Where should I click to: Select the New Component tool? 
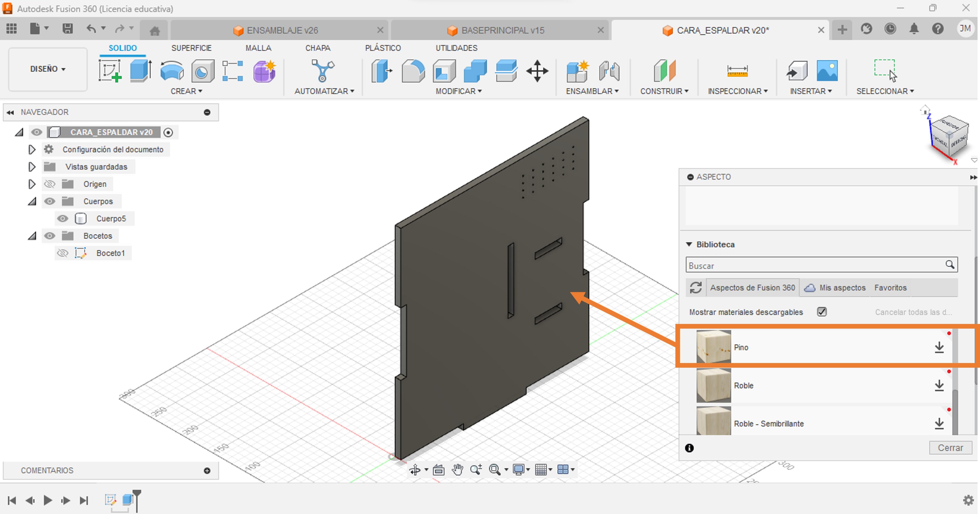click(x=577, y=71)
